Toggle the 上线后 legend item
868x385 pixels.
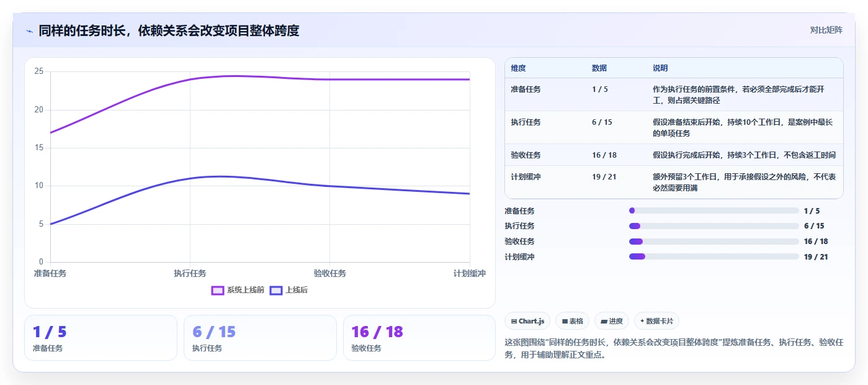[x=289, y=290]
